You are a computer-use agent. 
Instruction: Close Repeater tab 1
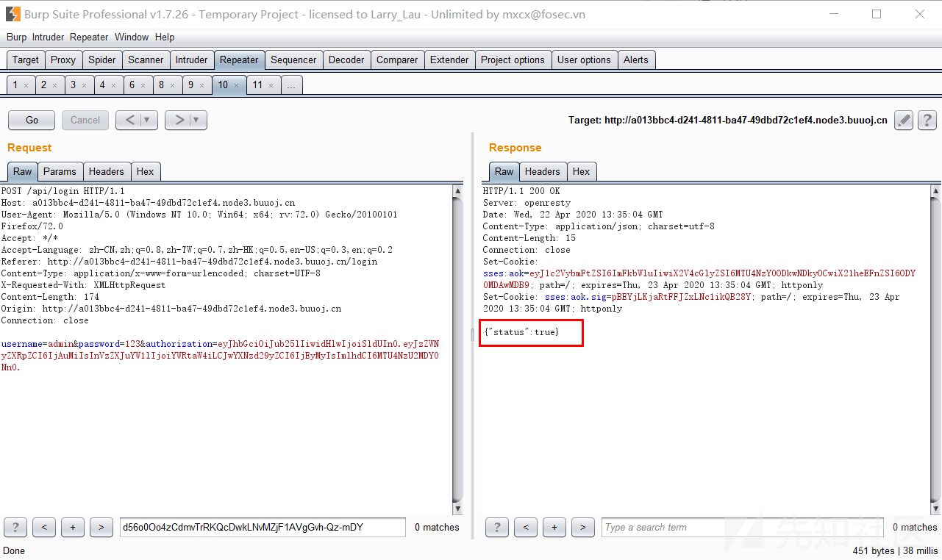pyautogui.click(x=26, y=86)
